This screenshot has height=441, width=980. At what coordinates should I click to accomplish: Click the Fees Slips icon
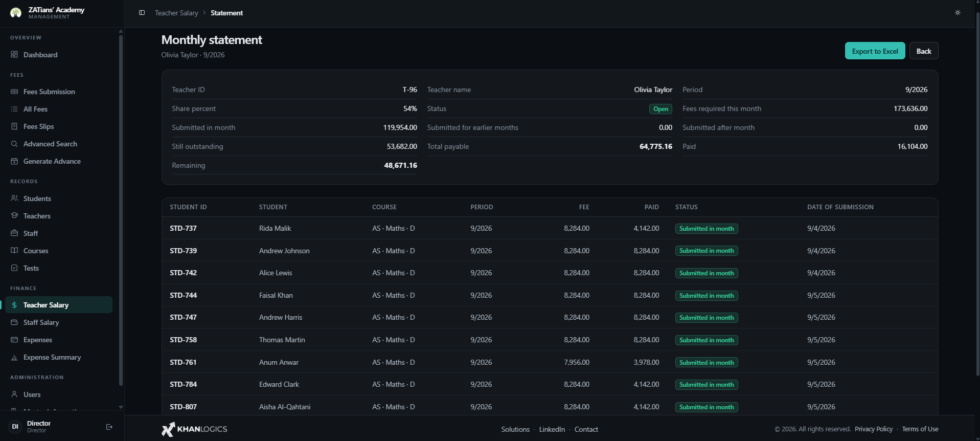14,126
